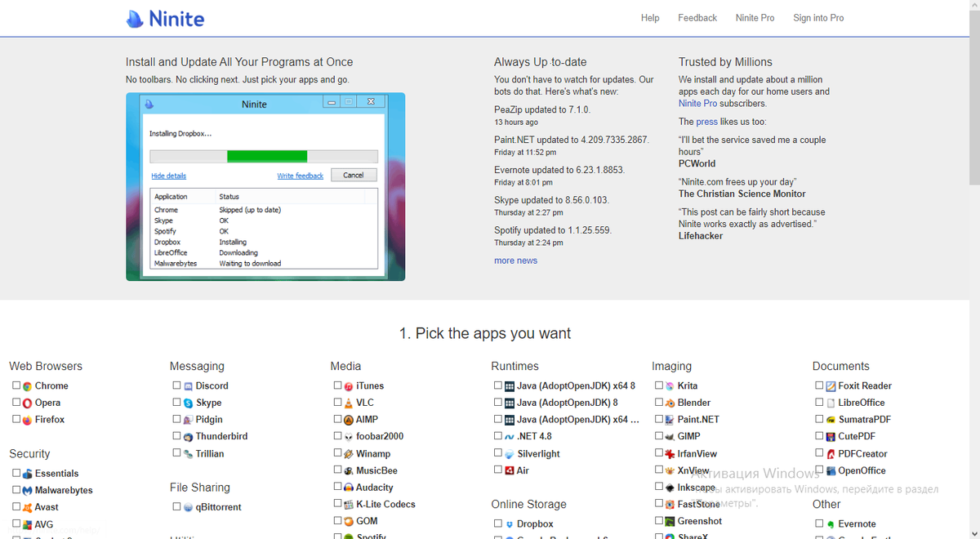Click the VLC cone icon
The image size is (980, 539).
point(349,403)
